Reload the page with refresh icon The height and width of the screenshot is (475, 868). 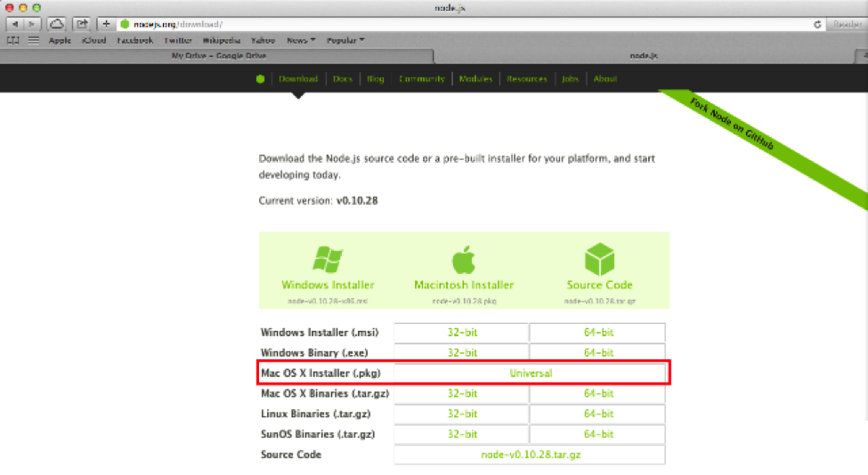(817, 24)
